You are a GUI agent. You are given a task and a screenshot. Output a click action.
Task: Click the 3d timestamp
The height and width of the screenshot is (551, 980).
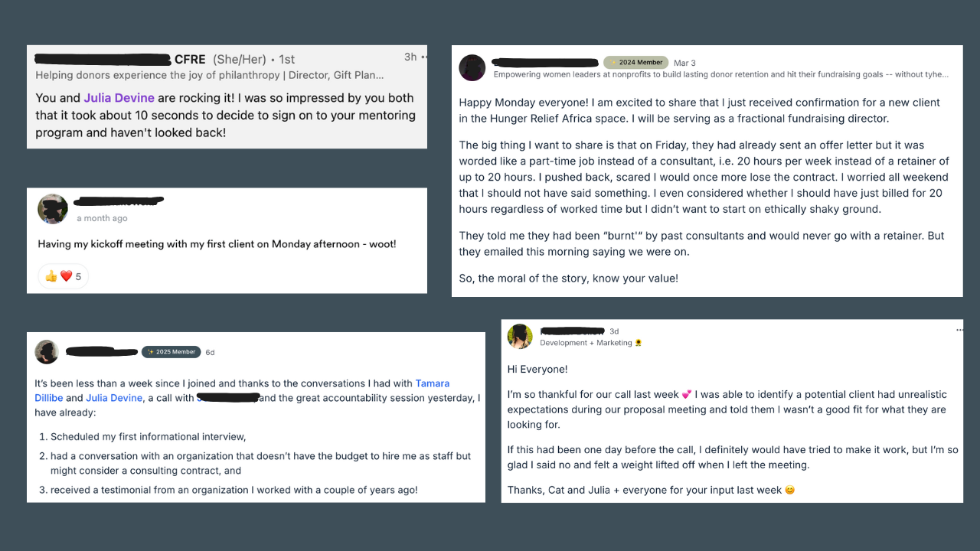pyautogui.click(x=614, y=331)
